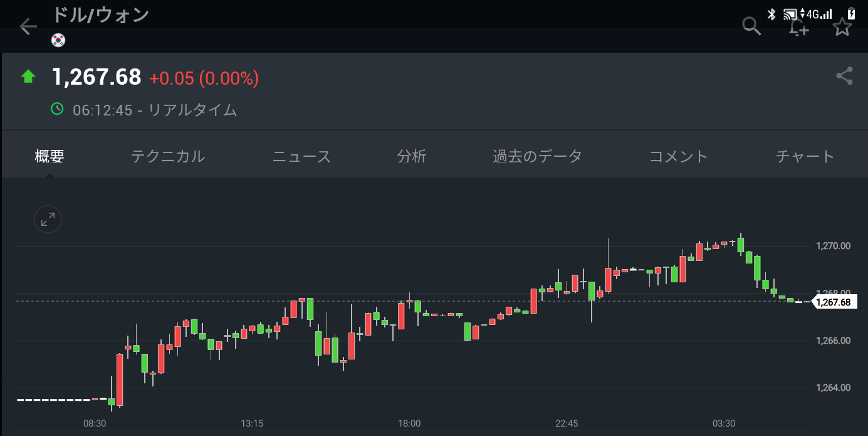The image size is (868, 436).
Task: Tap the green clock icon
Action: tap(57, 109)
